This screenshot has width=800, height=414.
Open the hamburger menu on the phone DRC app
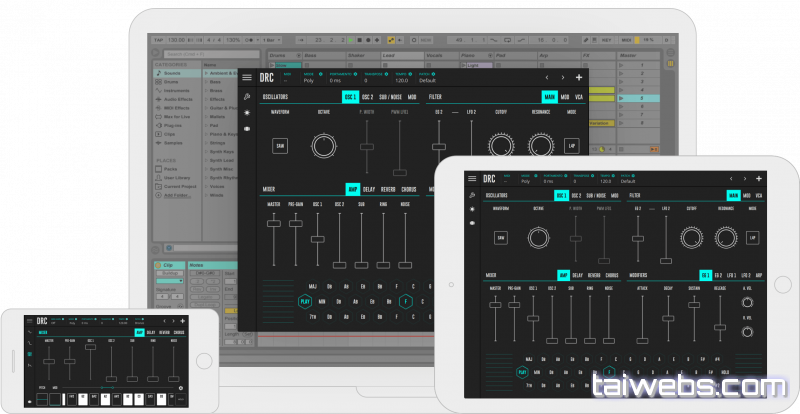[x=28, y=321]
